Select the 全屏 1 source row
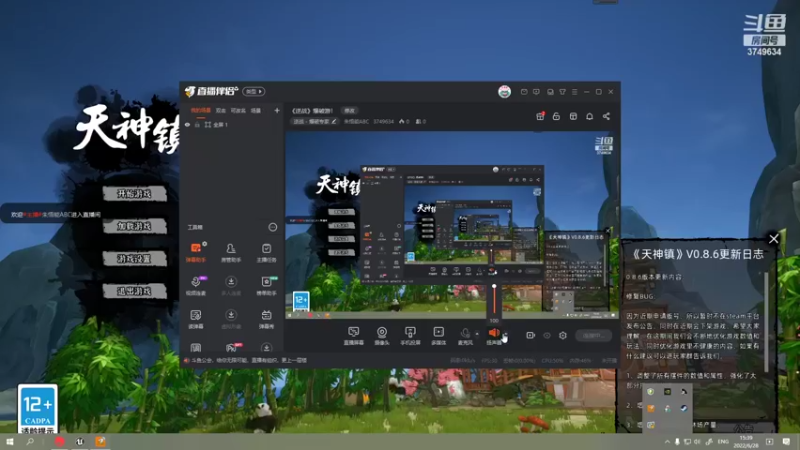Viewport: 800px width, 450px height. pos(232,124)
